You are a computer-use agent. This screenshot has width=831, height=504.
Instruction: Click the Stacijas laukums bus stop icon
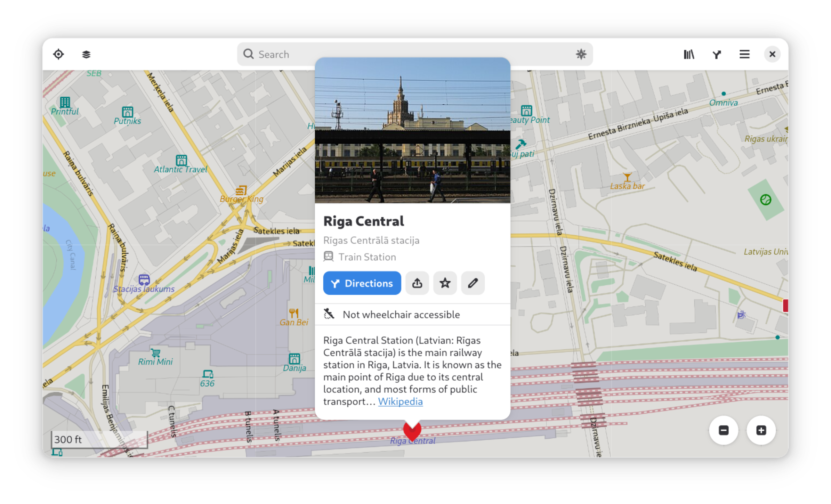144,279
